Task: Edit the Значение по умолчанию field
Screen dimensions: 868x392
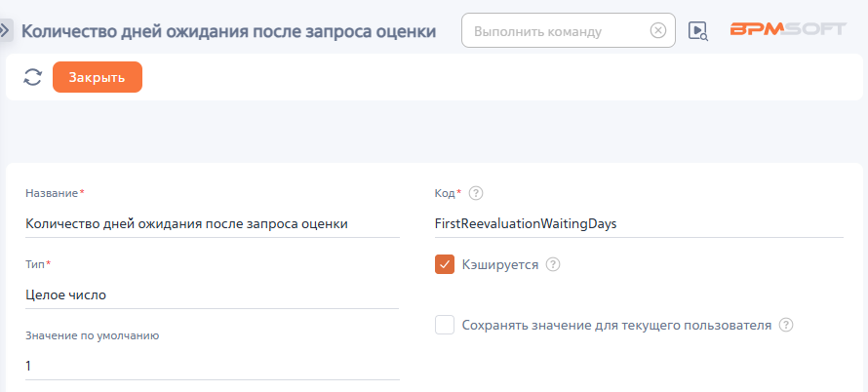Action: [213, 366]
